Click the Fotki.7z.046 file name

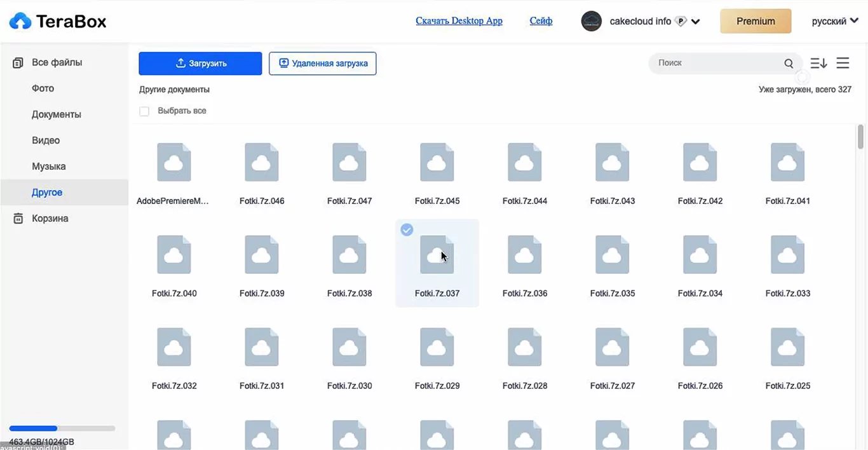[262, 201]
